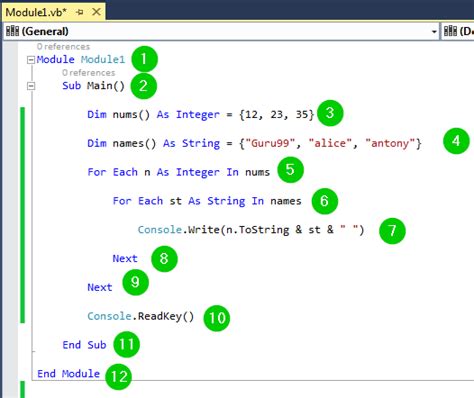
Task: Click the "antony" string literal
Action: [390, 144]
